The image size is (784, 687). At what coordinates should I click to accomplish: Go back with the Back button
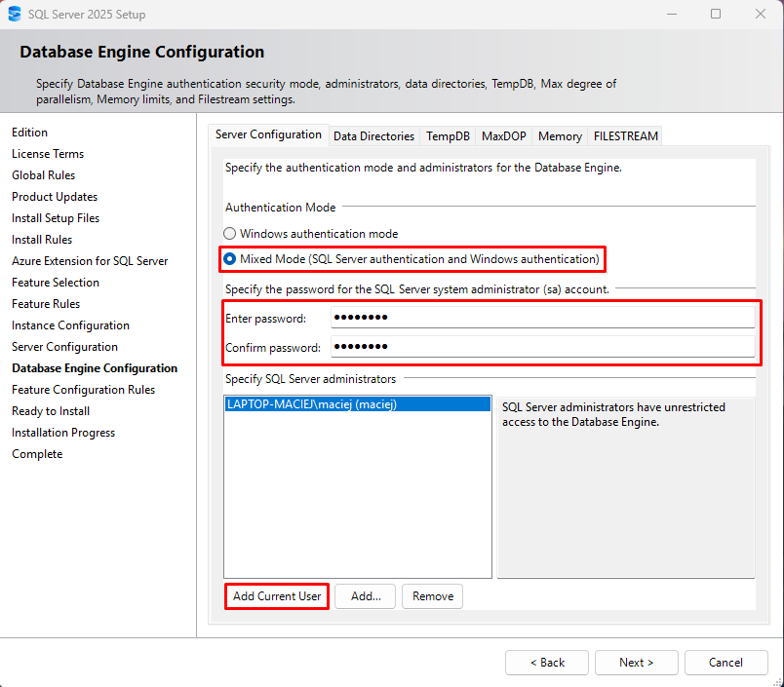[547, 663]
